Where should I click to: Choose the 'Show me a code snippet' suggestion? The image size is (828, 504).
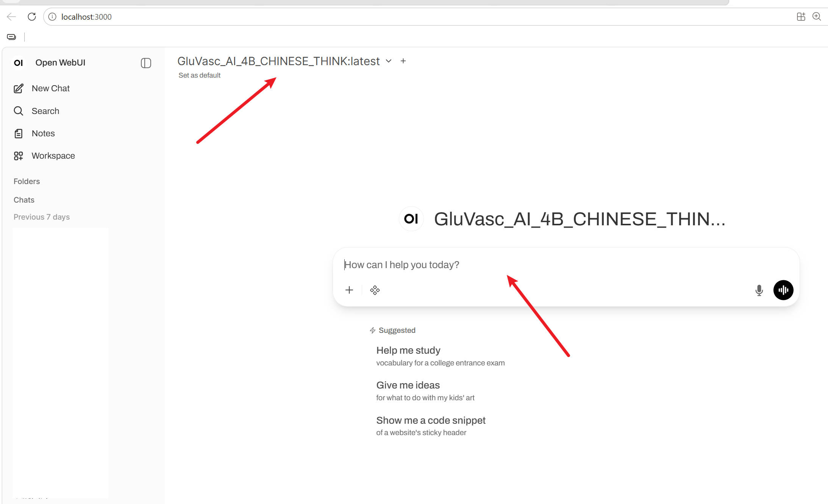pos(431,426)
